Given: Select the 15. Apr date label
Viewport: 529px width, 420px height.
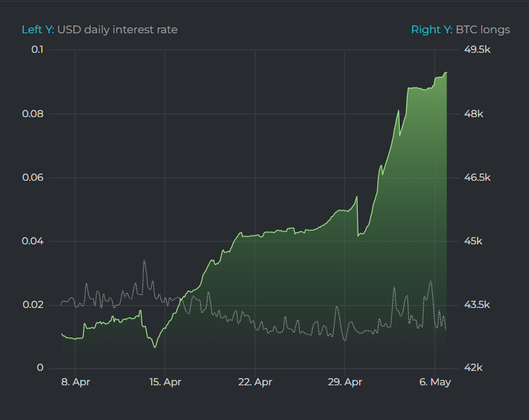Looking at the screenshot, I should [165, 382].
